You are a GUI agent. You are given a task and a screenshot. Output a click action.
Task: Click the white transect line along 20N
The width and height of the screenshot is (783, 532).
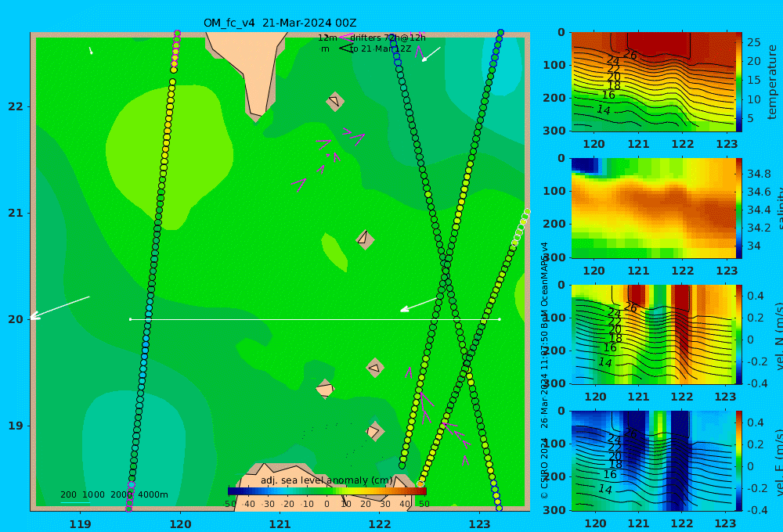(x=315, y=319)
